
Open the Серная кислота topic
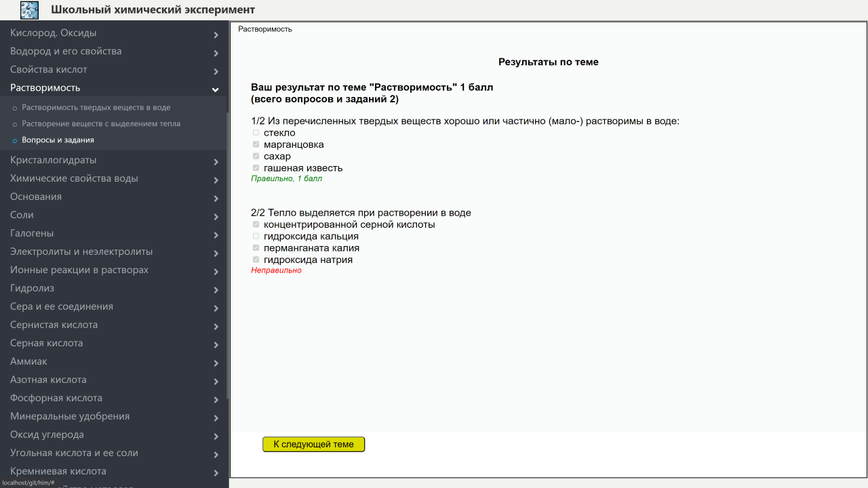pyautogui.click(x=47, y=344)
